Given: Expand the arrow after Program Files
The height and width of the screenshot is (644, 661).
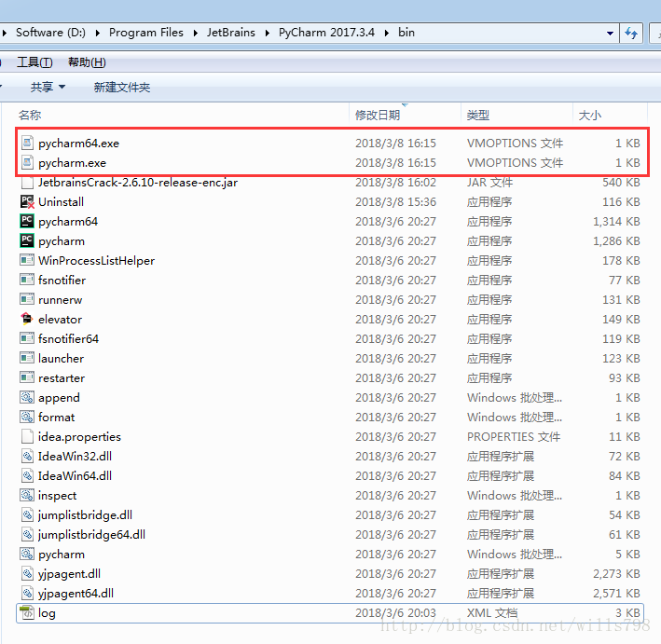Looking at the screenshot, I should coord(195,33).
